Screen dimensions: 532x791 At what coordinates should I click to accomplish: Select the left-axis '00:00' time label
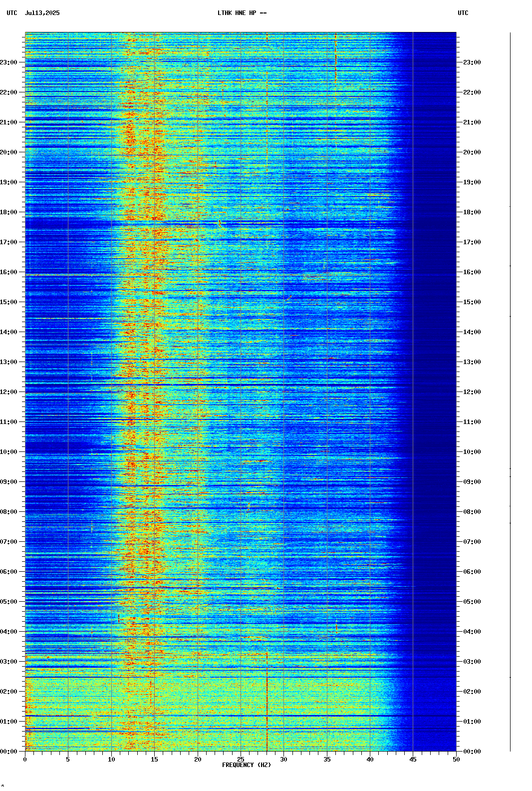pos(8,752)
